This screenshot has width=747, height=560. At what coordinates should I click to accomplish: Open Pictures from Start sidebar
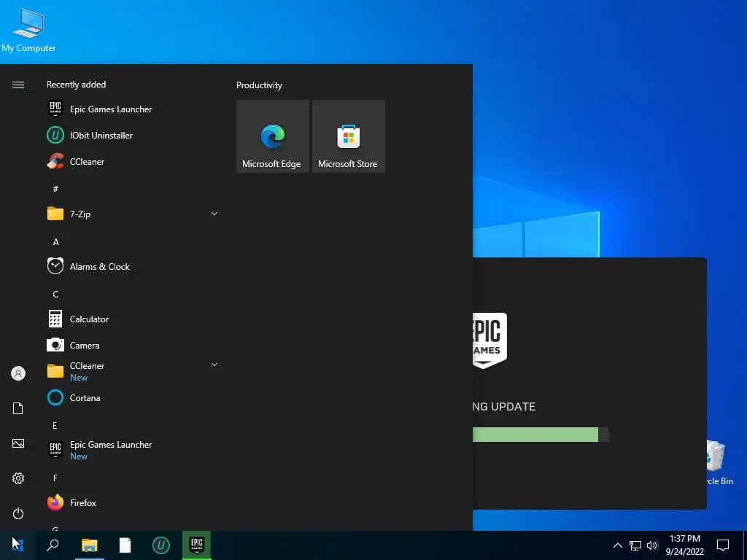click(x=18, y=443)
